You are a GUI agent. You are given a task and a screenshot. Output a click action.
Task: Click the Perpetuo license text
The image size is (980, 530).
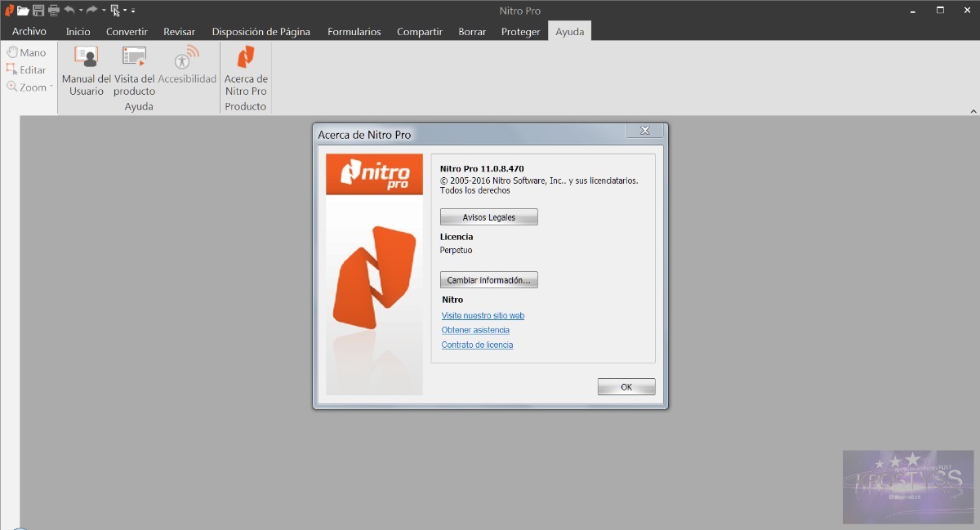pos(456,250)
